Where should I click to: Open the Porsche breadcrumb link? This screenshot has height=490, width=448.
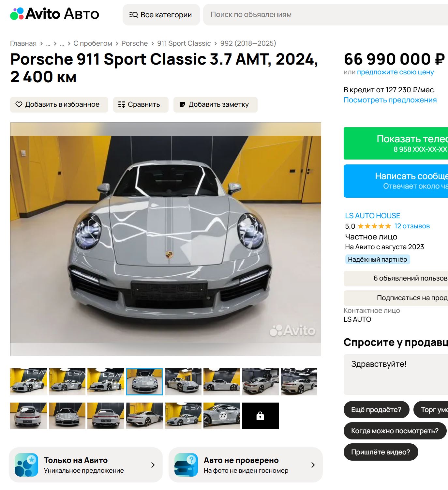[x=134, y=43]
